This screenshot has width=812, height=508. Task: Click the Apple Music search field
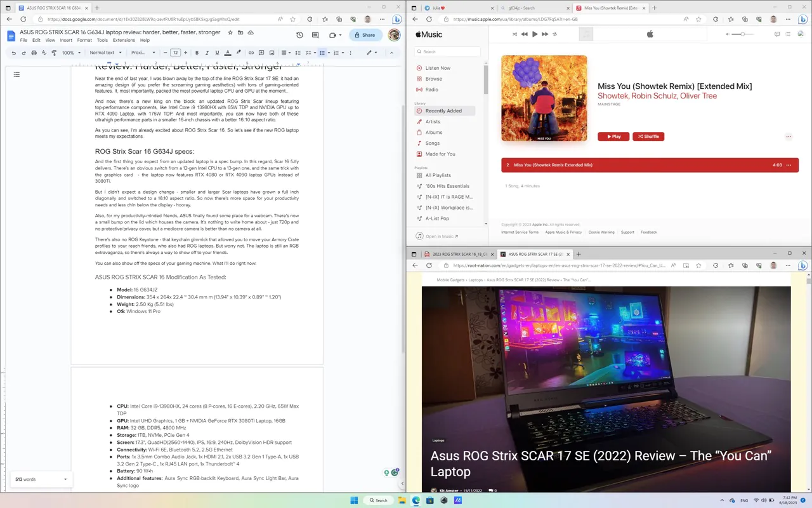(x=448, y=51)
